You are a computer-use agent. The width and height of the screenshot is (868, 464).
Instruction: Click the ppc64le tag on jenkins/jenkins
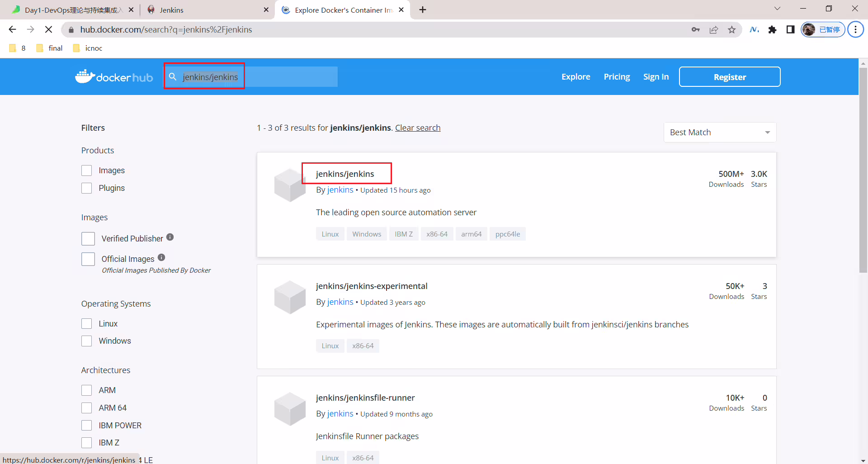(508, 234)
